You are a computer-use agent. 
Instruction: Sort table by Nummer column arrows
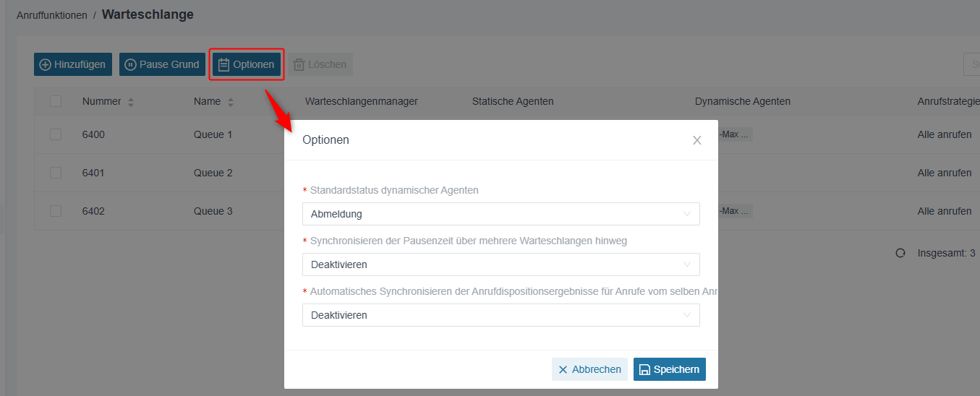coord(131,102)
